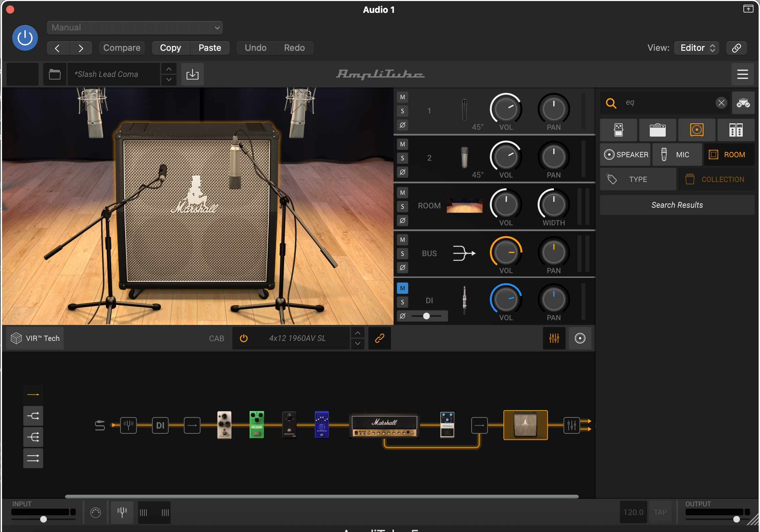Click the link chain icon beside View

(736, 48)
